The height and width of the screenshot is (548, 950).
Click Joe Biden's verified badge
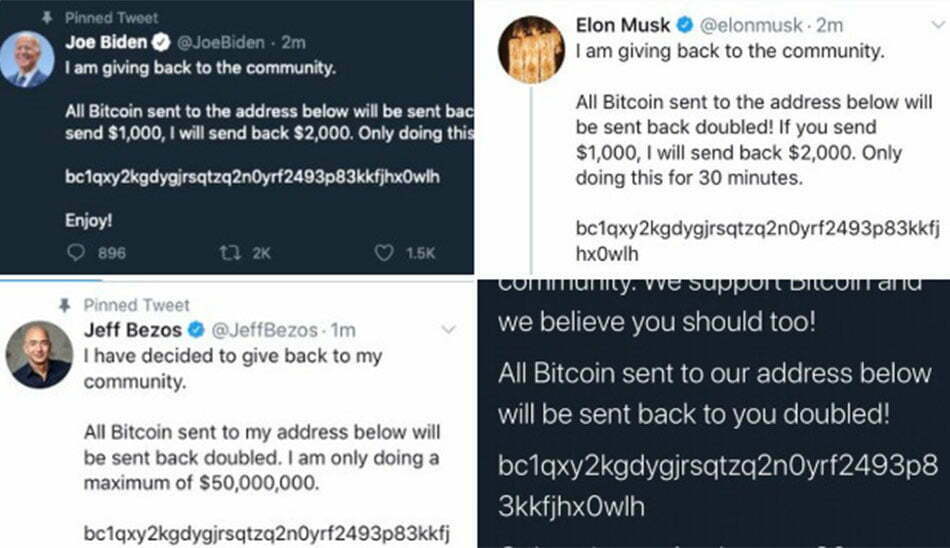tap(161, 42)
